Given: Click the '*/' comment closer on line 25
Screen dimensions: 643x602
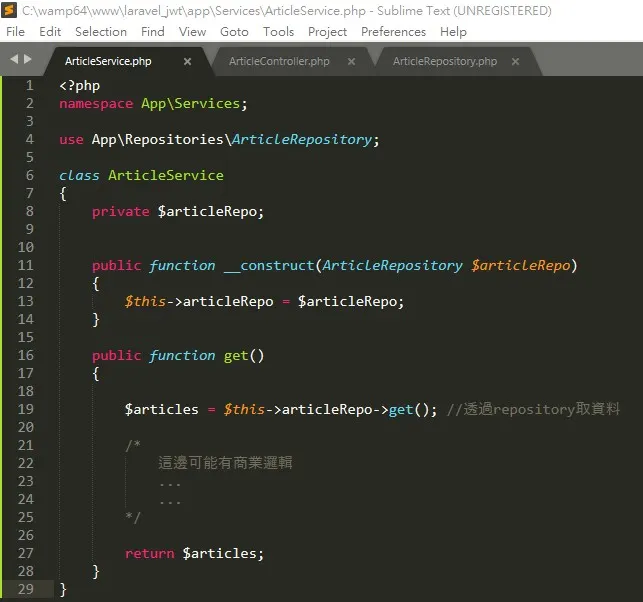Looking at the screenshot, I should pyautogui.click(x=133, y=517).
